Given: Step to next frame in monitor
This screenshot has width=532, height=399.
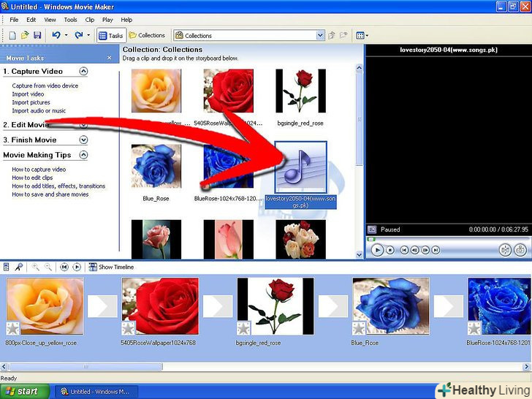Looking at the screenshot, I should tap(425, 251).
